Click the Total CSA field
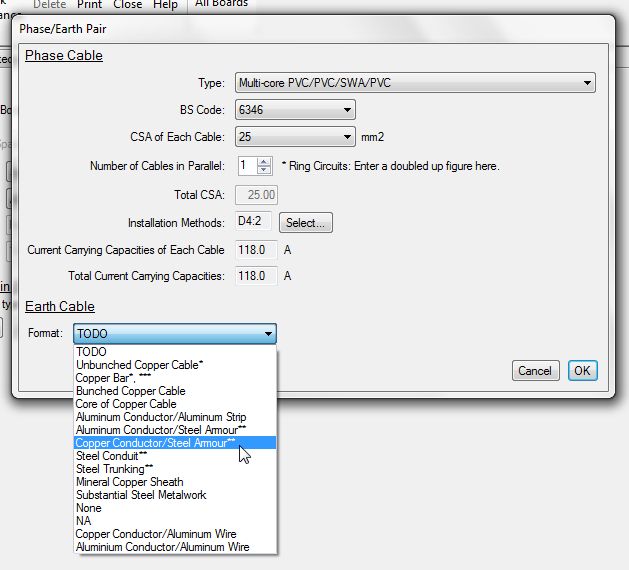The height and width of the screenshot is (570, 629). click(x=256, y=195)
